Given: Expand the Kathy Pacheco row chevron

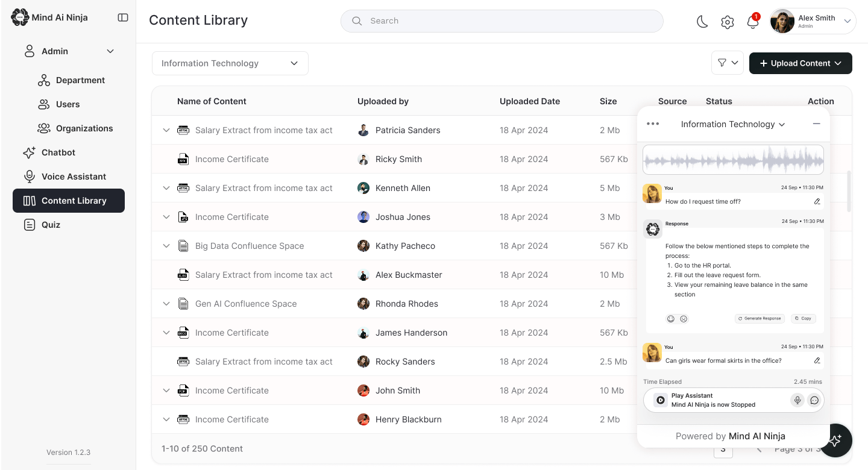Looking at the screenshot, I should point(166,246).
